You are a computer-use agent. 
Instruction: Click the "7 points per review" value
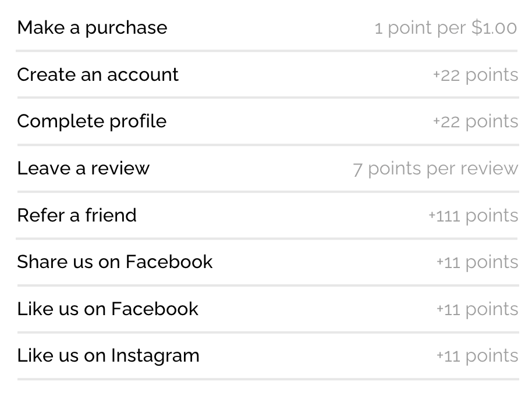tap(435, 169)
